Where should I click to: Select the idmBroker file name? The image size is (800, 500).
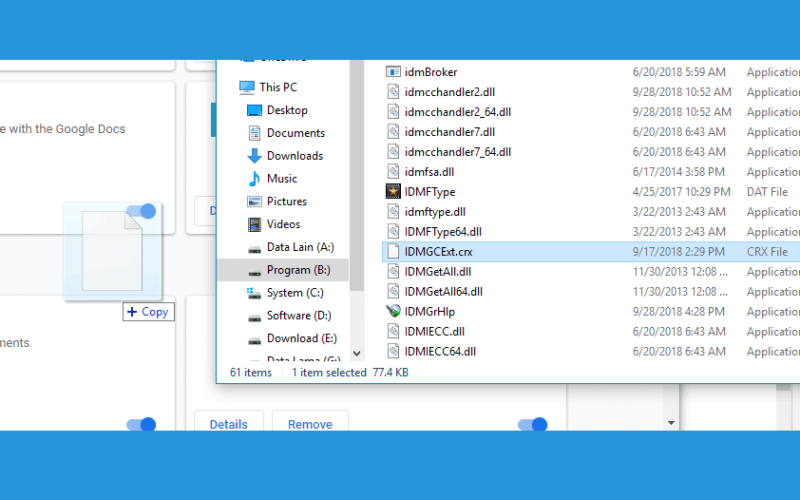(x=431, y=72)
